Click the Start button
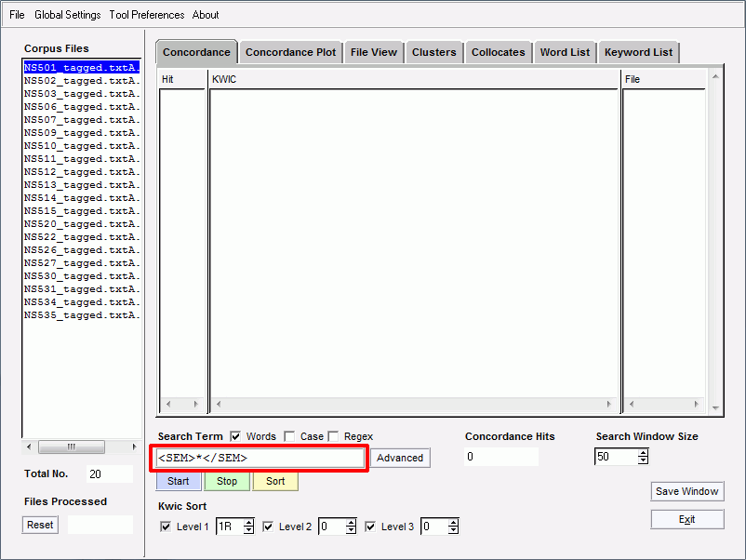 pos(179,481)
